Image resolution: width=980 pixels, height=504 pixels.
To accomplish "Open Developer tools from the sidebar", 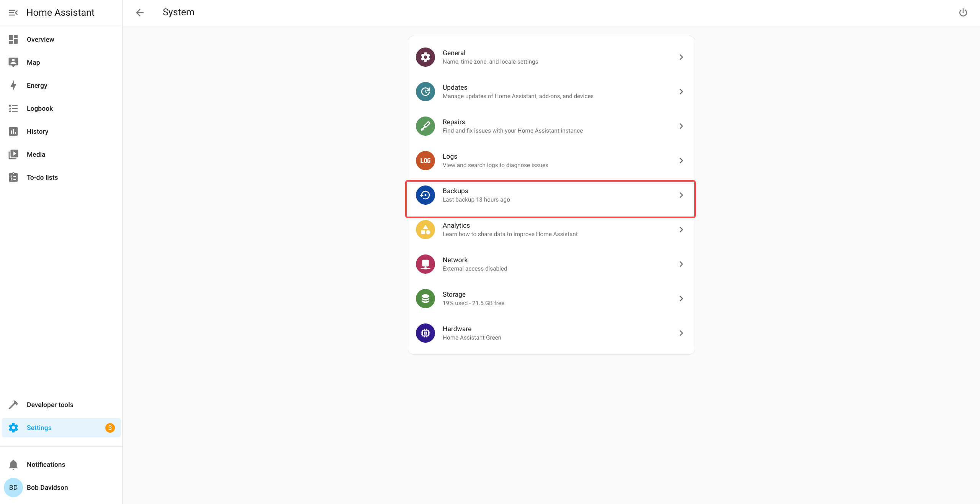I will tap(61, 405).
